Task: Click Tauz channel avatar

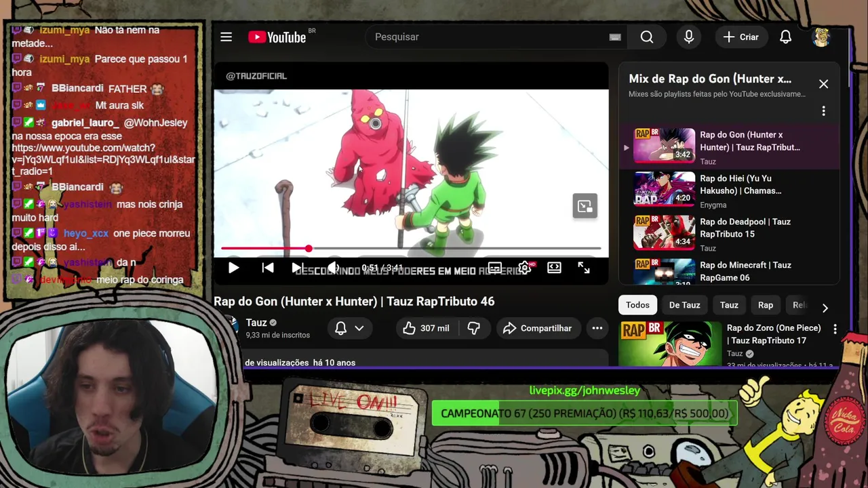Action: [x=227, y=327]
